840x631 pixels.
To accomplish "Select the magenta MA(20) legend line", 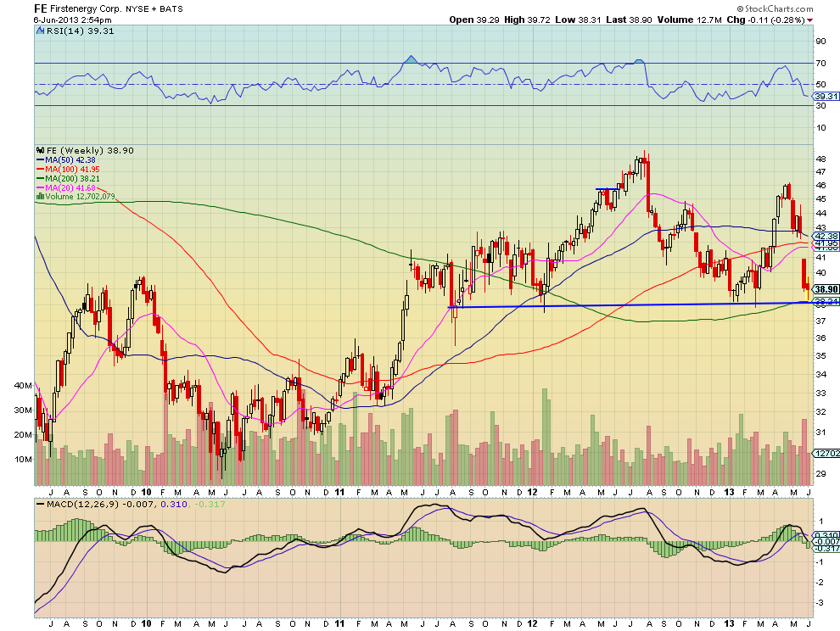I will click(40, 188).
